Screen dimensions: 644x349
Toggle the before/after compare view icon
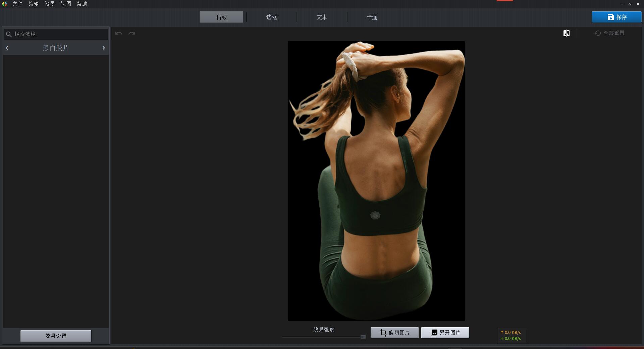(566, 33)
